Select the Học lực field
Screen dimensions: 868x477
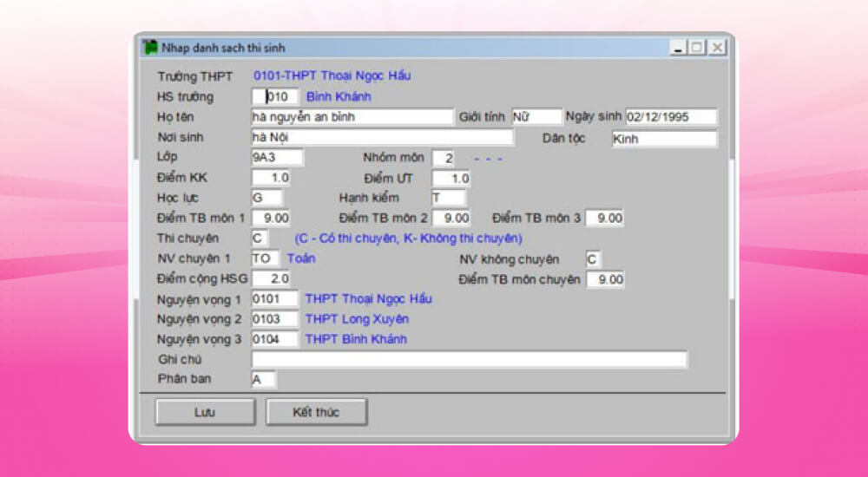[266, 198]
